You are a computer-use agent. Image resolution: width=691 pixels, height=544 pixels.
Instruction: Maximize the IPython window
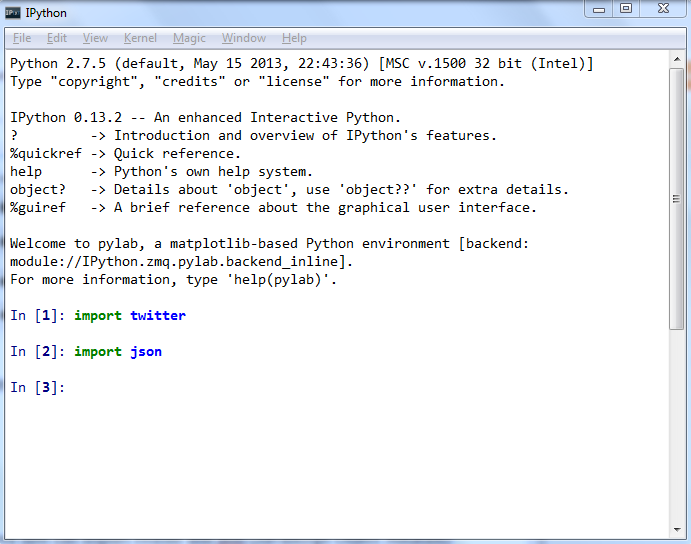click(626, 9)
